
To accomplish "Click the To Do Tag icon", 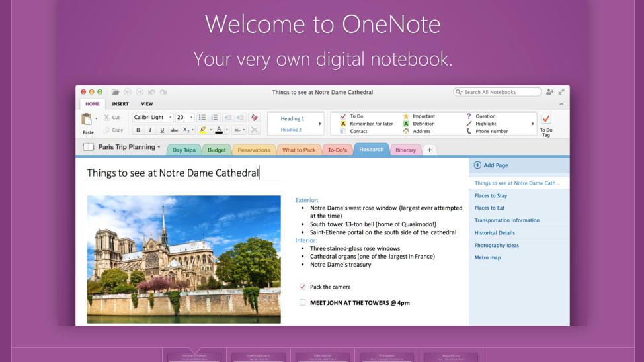I will (545, 119).
